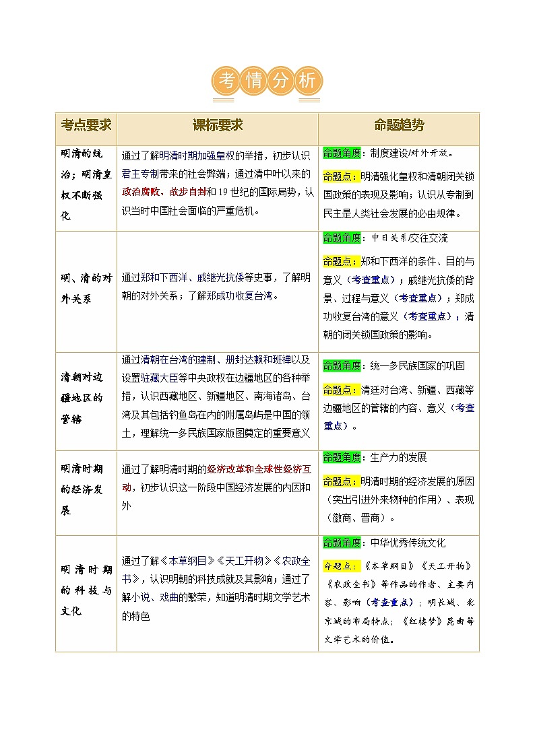This screenshot has height=756, width=535.
Task: Click green "命题角度" label beside "制度建设/对外开放"
Action: (x=342, y=153)
